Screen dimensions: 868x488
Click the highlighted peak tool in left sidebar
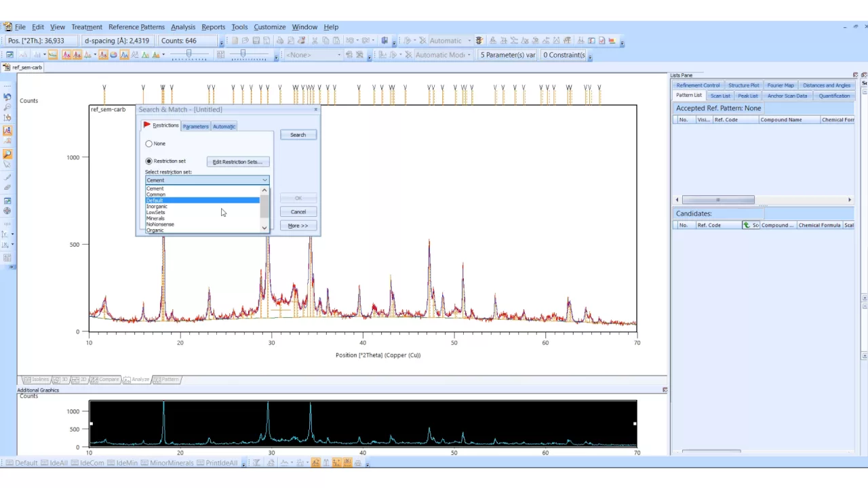[7, 130]
